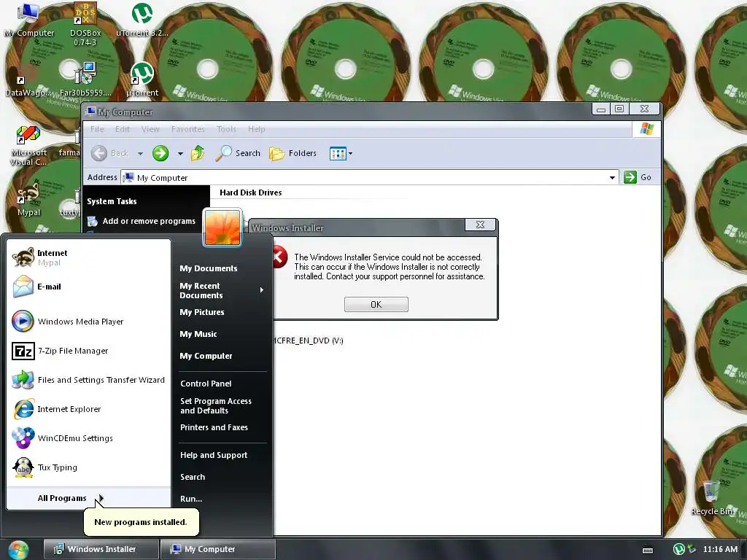Click the Back arrow in My Computer
Screen dimensions: 747x560
[110, 153]
